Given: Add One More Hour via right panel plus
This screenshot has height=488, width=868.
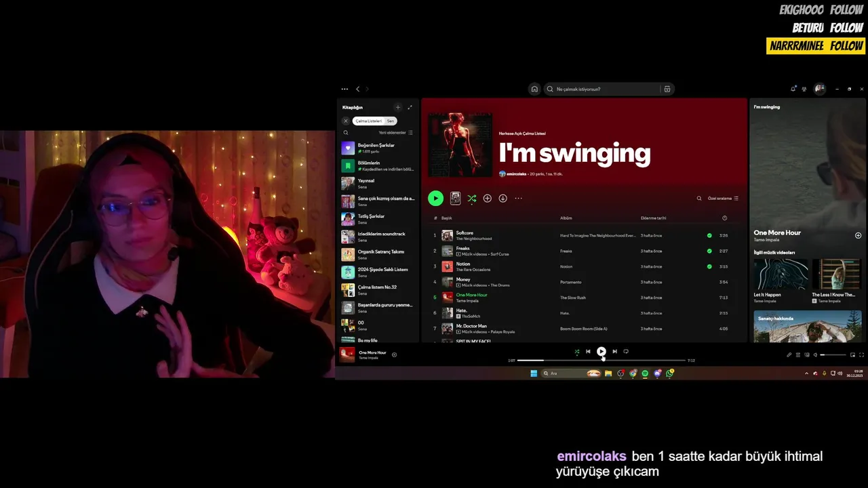Looking at the screenshot, I should (858, 235).
